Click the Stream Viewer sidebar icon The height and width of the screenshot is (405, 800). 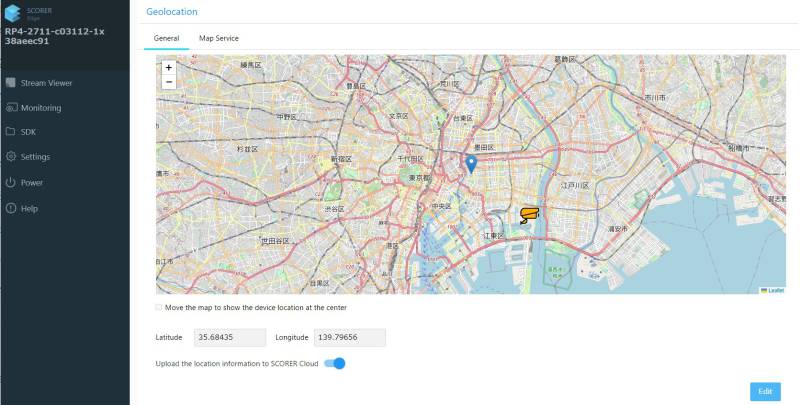pyautogui.click(x=10, y=83)
